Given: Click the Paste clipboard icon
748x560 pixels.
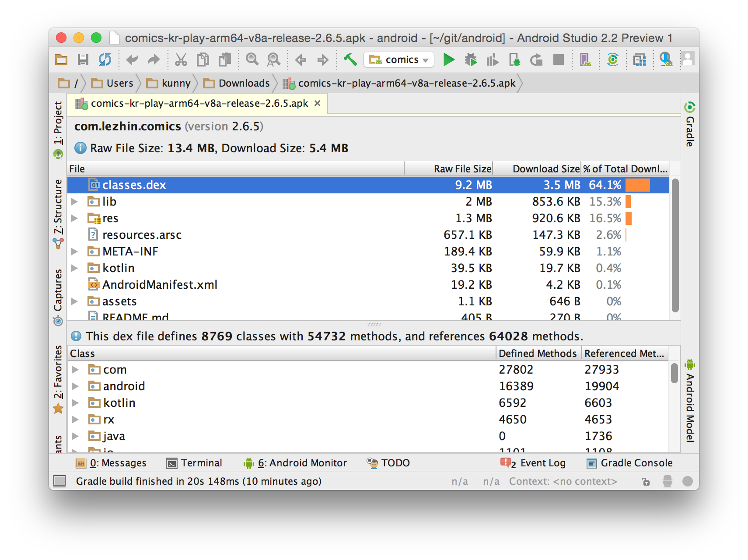Looking at the screenshot, I should (225, 59).
